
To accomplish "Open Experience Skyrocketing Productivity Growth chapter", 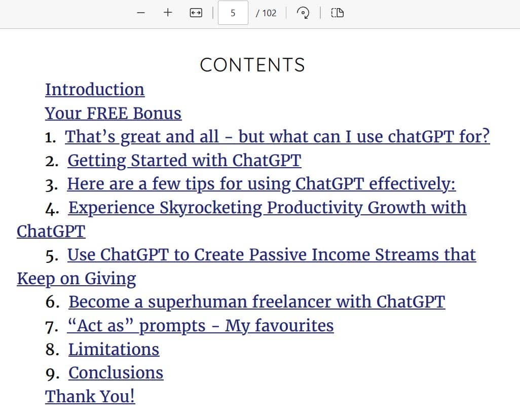I will point(267,208).
